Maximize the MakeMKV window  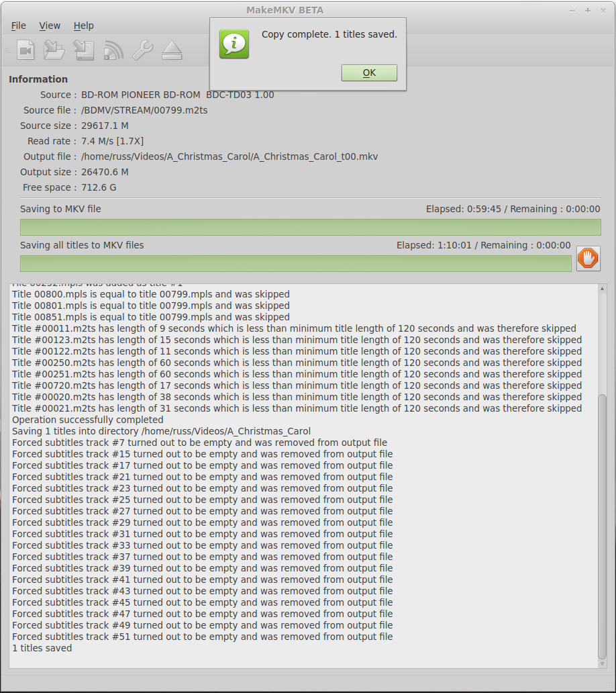point(588,10)
